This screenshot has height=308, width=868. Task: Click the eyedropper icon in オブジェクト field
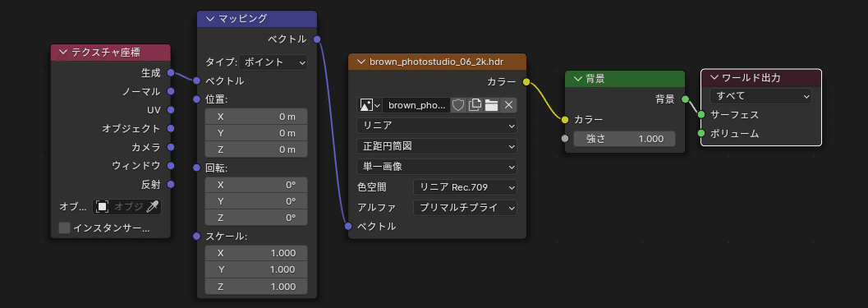coord(152,207)
